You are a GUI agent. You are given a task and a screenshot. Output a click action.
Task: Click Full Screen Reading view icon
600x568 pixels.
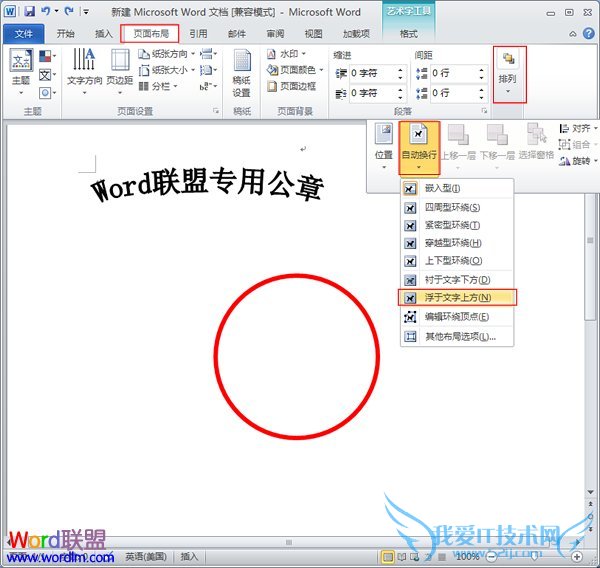tap(401, 557)
